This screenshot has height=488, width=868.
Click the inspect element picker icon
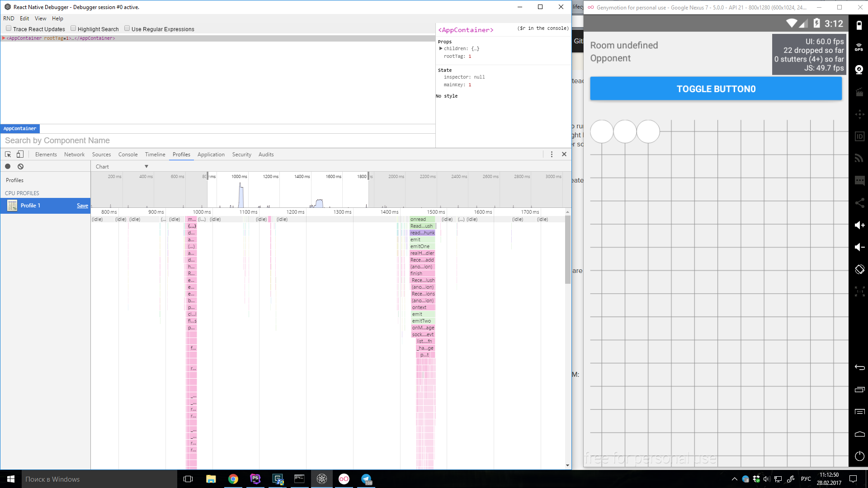[x=8, y=155]
